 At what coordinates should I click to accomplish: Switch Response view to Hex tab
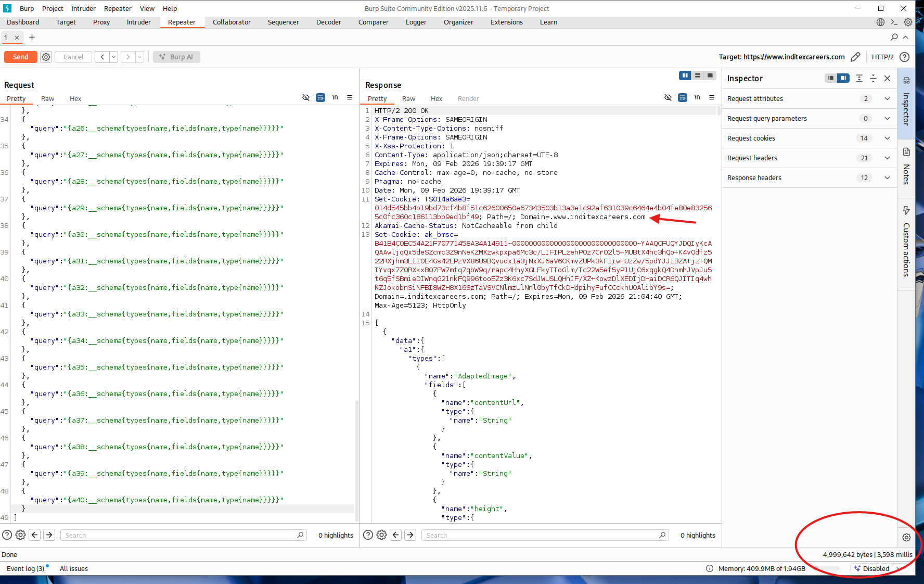pos(436,98)
